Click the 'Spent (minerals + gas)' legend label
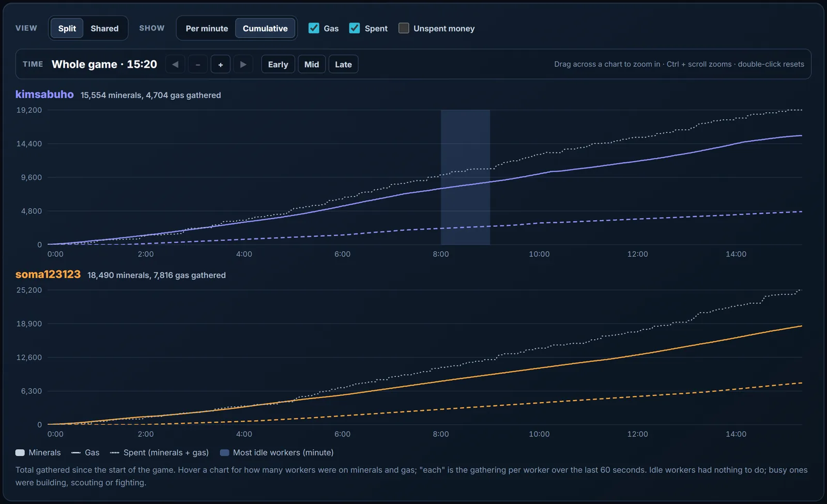 (166, 453)
